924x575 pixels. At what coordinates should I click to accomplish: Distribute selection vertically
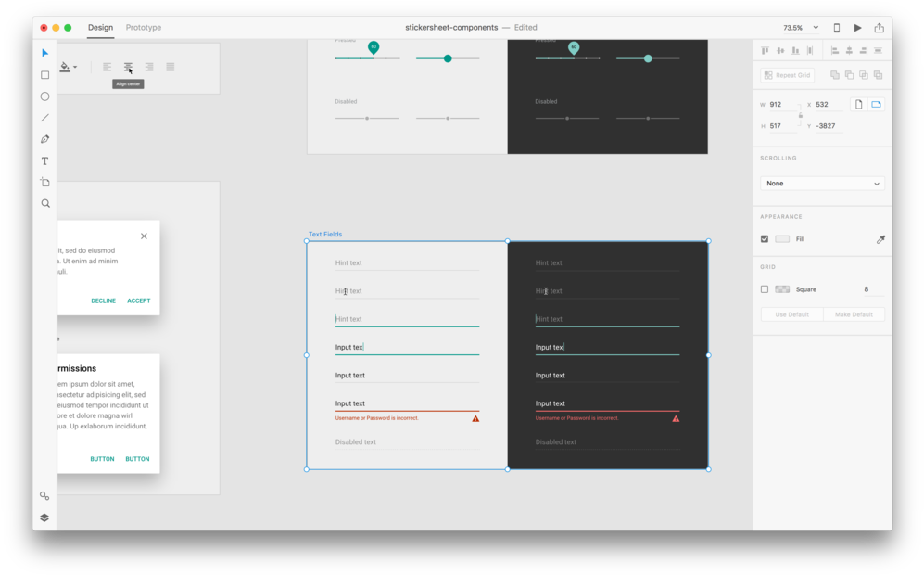click(878, 51)
